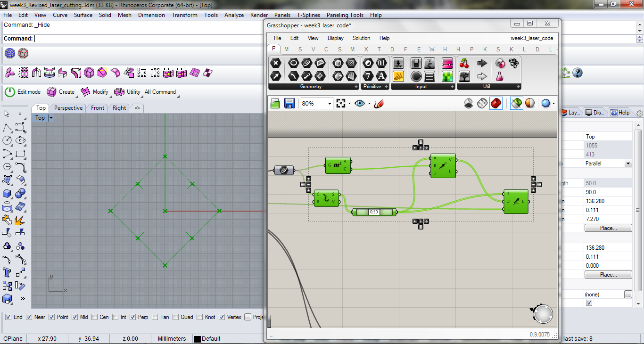Open the Paneling Tools menu
This screenshot has width=644, height=344.
click(x=345, y=15)
